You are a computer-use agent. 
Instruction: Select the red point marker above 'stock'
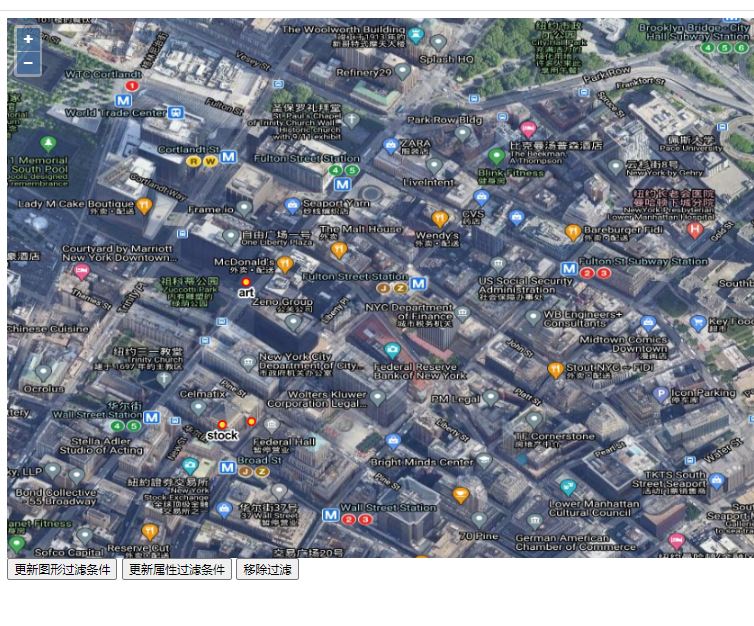222,425
